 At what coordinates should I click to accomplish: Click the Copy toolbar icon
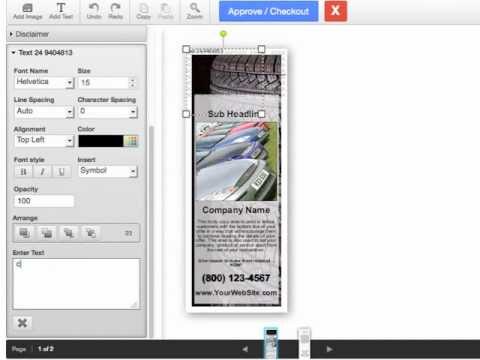pos(143,11)
